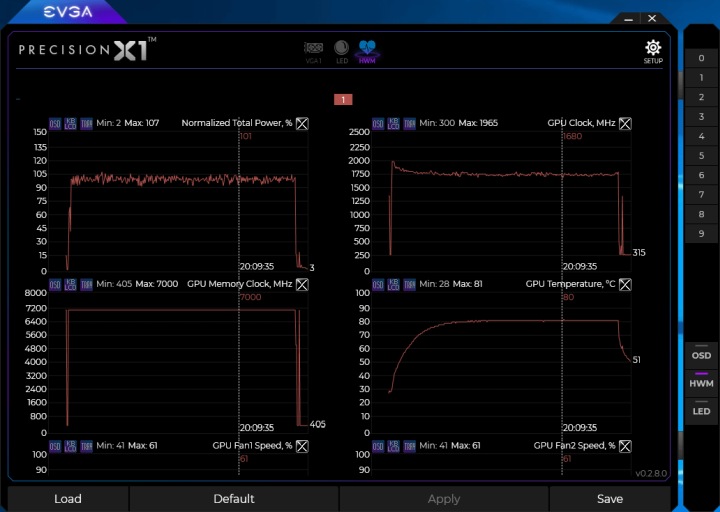Select profile slot 5
720x512 pixels.
(x=701, y=156)
